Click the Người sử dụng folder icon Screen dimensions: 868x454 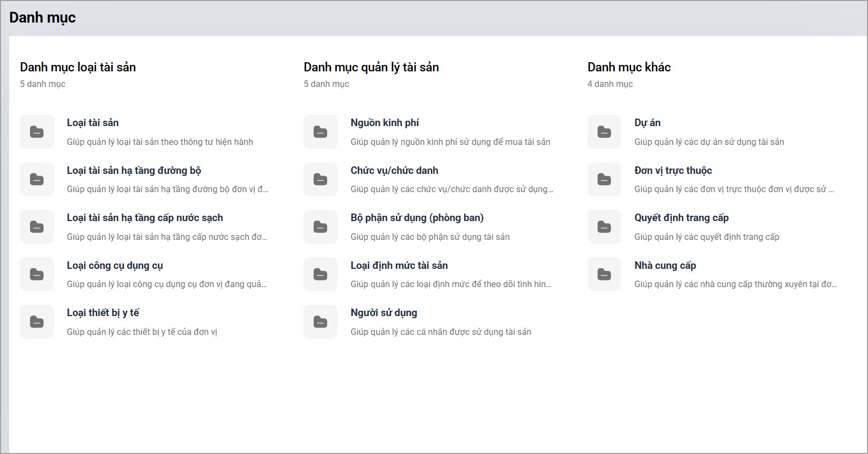click(320, 321)
